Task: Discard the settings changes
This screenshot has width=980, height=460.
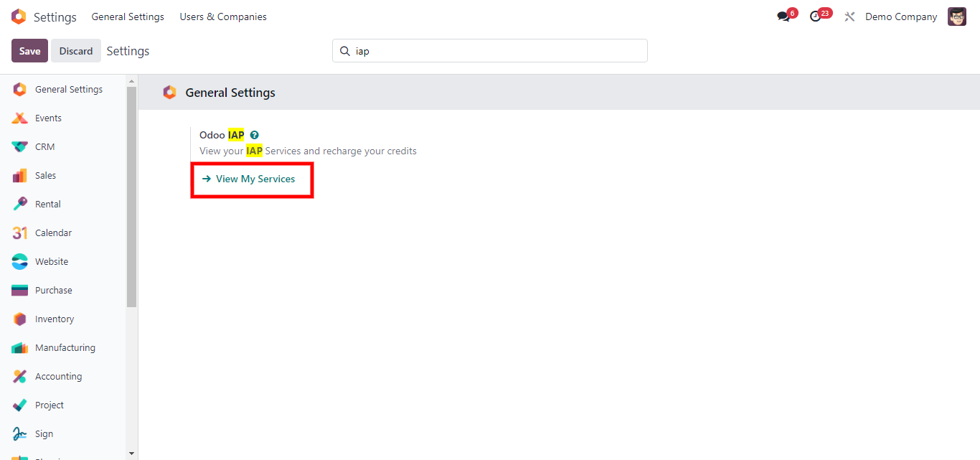Action: pyautogui.click(x=76, y=51)
